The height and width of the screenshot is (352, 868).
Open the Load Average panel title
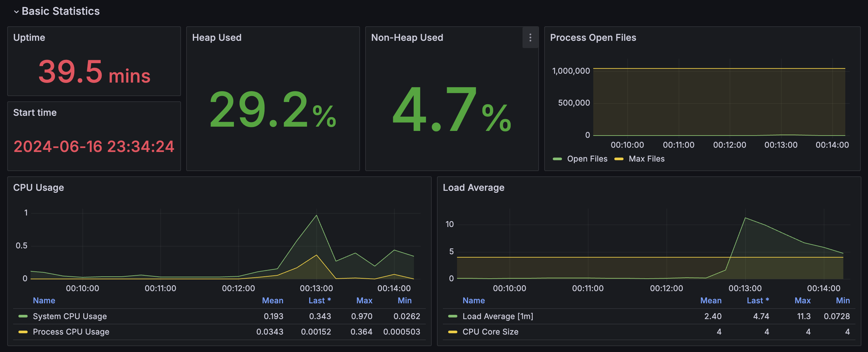click(x=473, y=188)
